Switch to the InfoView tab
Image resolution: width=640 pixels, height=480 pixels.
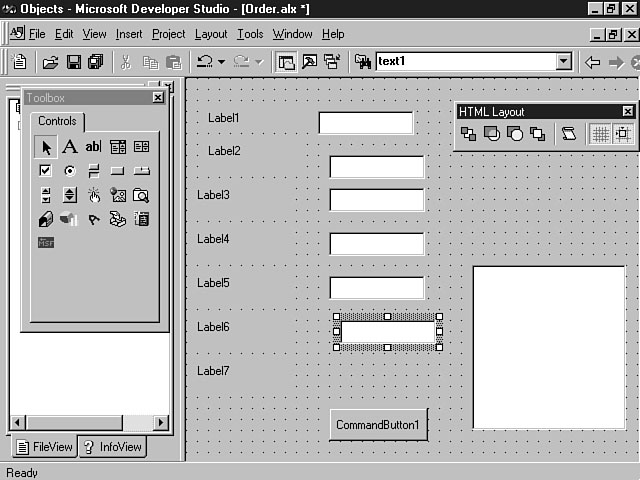pyautogui.click(x=112, y=447)
